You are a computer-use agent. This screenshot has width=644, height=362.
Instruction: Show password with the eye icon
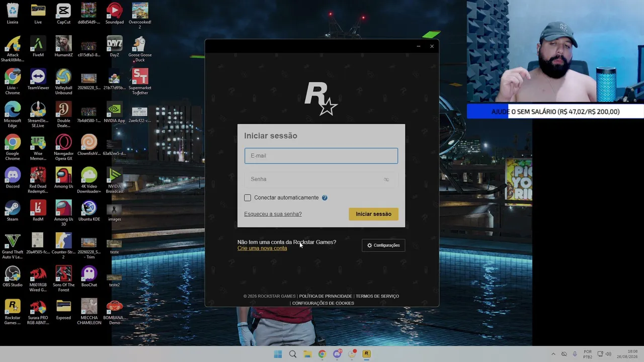point(386,179)
